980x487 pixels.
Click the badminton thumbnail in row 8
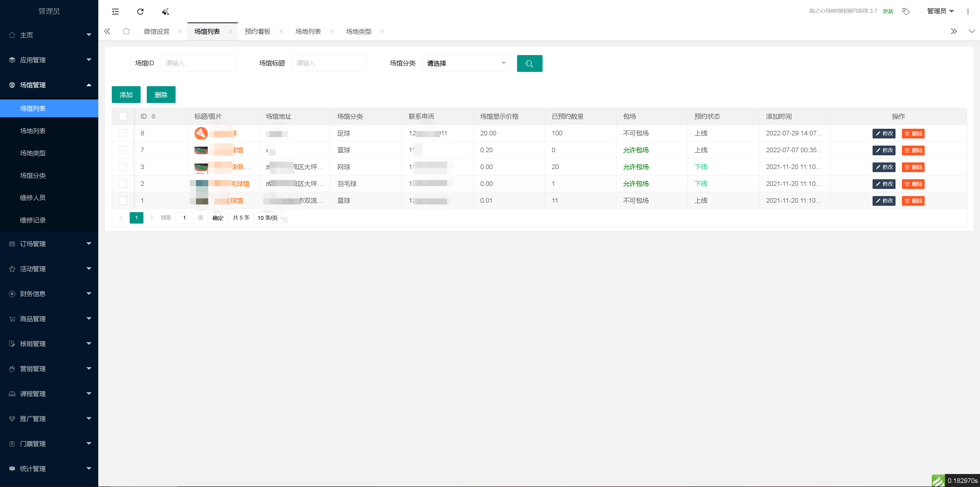[x=201, y=133]
